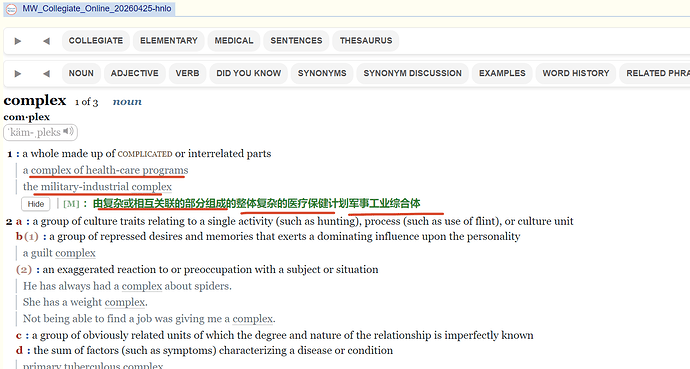
Task: Click 'complex' in the job example sentence
Action: [x=253, y=318]
